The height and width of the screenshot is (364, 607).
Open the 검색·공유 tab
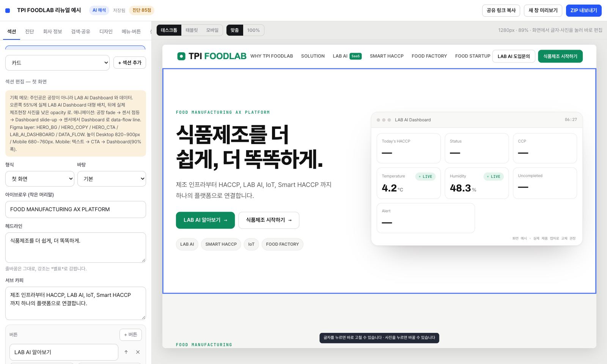pyautogui.click(x=80, y=31)
